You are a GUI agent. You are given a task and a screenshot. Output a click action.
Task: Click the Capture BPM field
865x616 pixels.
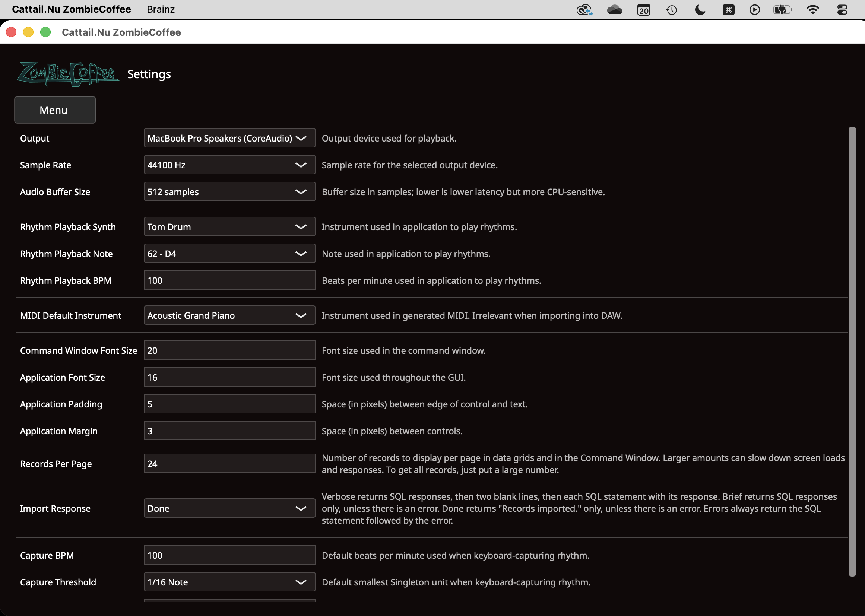coord(229,555)
